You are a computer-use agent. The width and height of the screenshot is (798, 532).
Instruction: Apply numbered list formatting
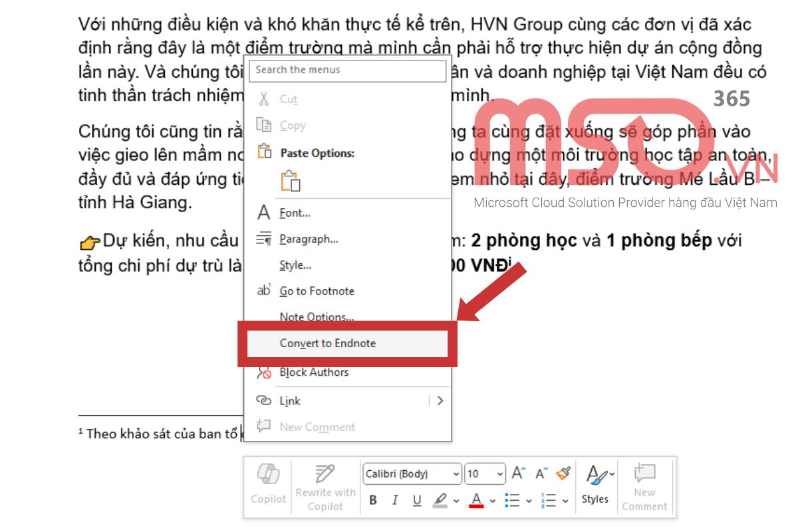[x=549, y=500]
